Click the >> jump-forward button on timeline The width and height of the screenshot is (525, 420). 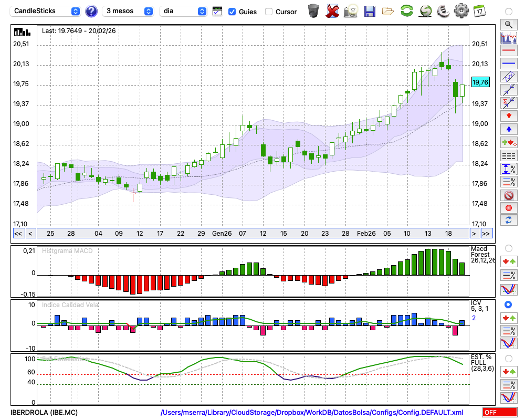pyautogui.click(x=487, y=233)
